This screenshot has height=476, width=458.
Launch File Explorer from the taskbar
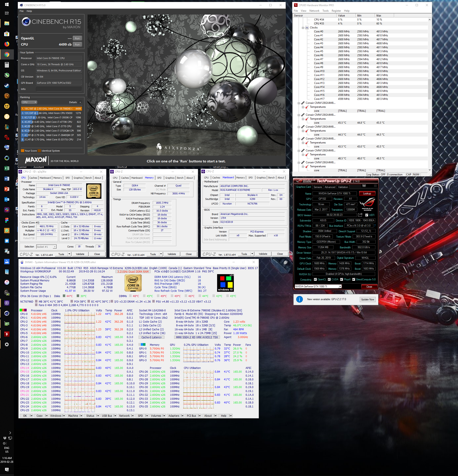pos(7,23)
